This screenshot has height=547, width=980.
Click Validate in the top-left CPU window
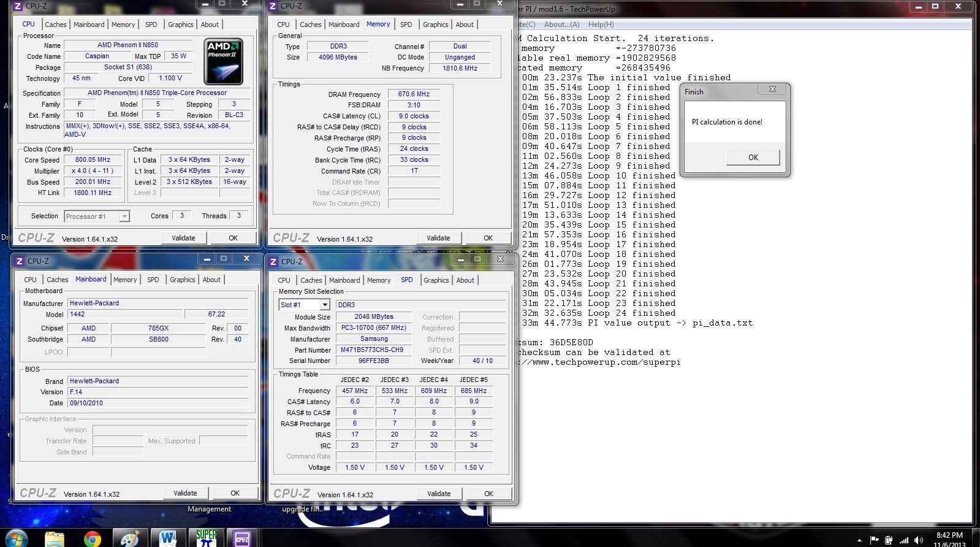pos(183,238)
